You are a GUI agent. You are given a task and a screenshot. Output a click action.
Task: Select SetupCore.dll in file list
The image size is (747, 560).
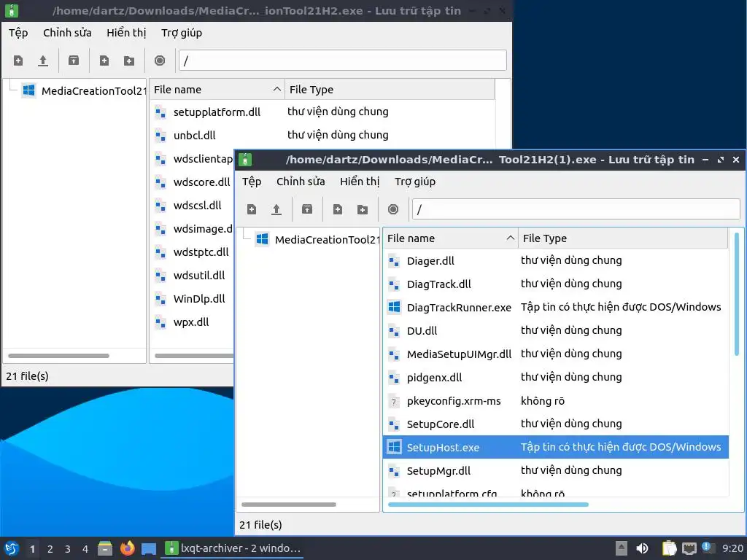pyautogui.click(x=556, y=424)
